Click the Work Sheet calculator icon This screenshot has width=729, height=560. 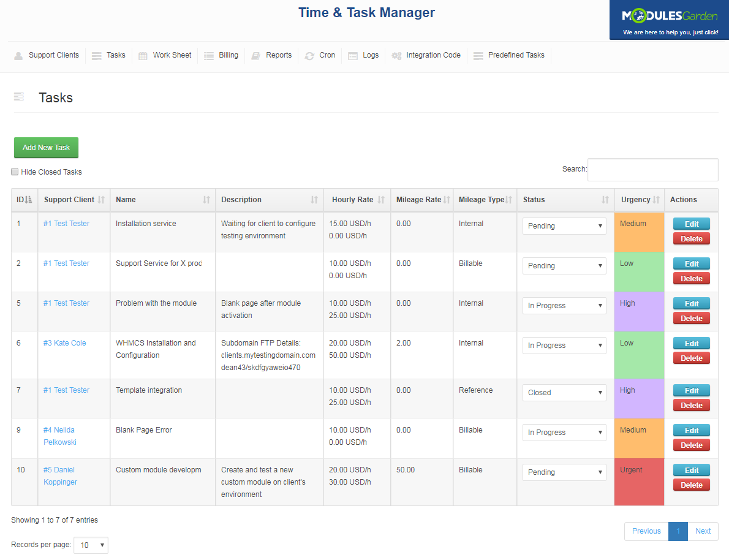pyautogui.click(x=143, y=55)
